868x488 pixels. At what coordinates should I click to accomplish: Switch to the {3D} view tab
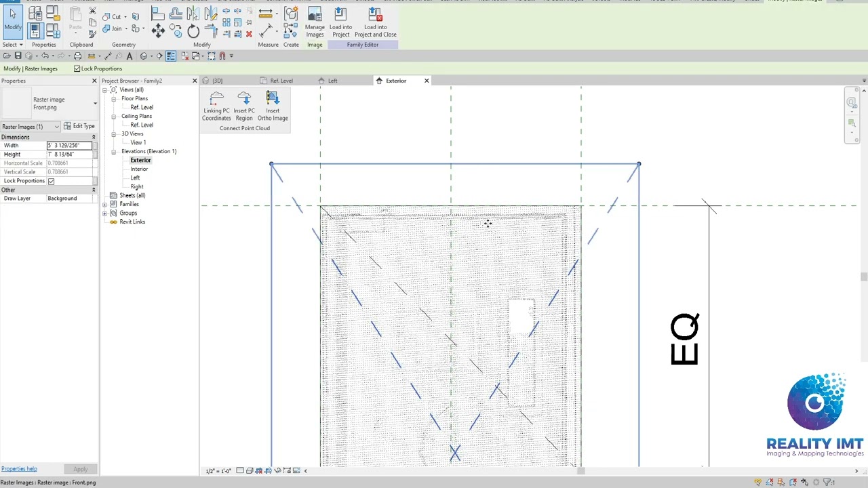coord(218,81)
